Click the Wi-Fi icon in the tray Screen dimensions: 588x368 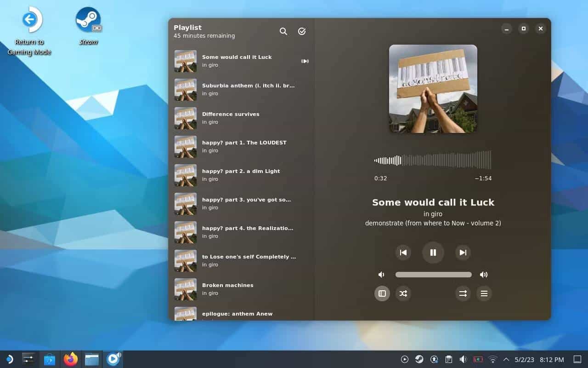492,359
